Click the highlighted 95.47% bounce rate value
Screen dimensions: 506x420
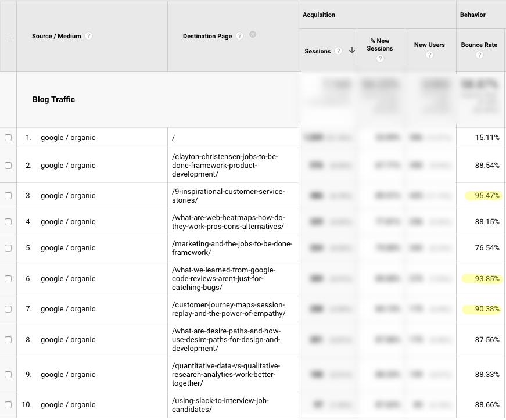point(487,196)
